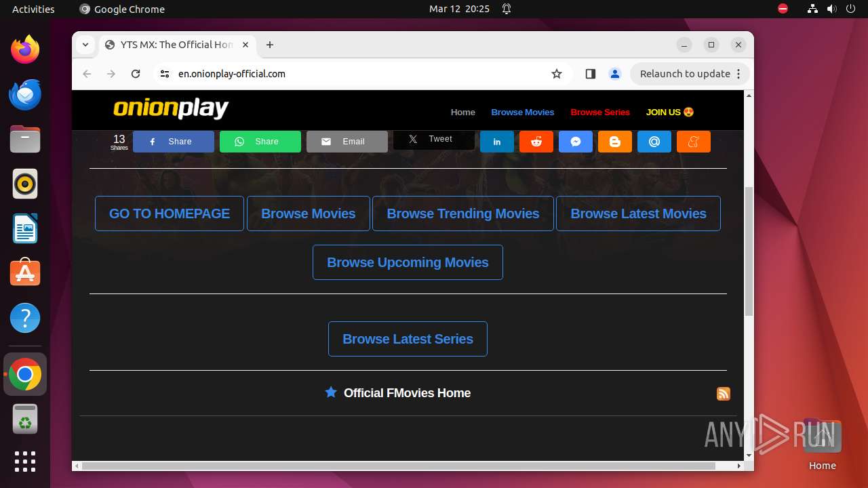The width and height of the screenshot is (868, 488).
Task: Open Activities overview
Action: [x=33, y=9]
